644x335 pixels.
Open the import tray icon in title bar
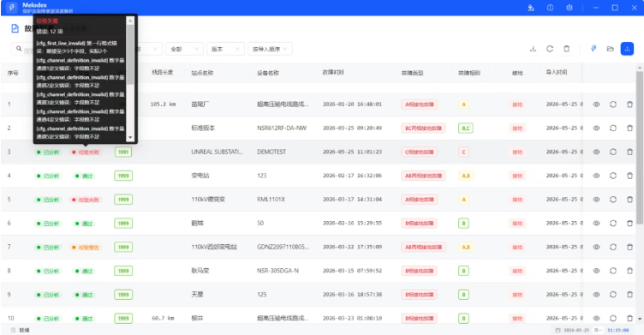click(531, 8)
